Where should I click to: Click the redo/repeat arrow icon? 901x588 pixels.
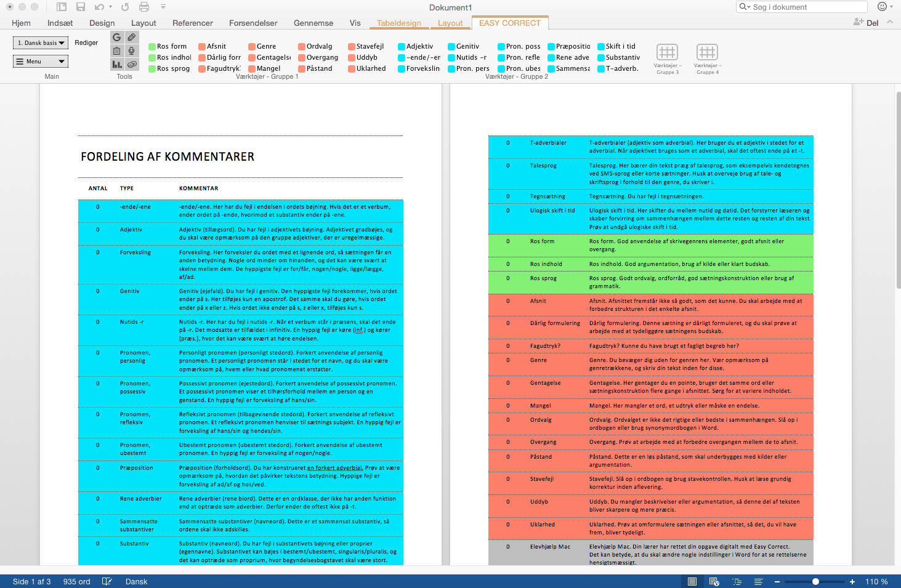pos(125,7)
